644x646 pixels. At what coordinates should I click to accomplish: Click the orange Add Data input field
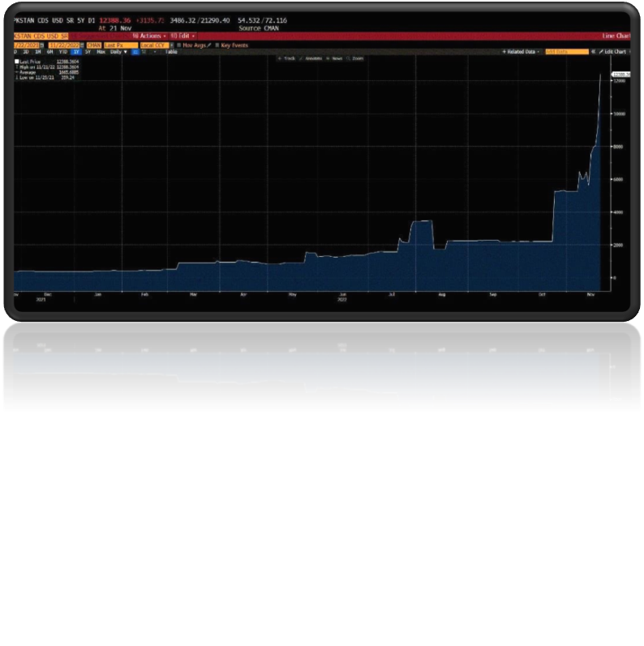coord(567,52)
